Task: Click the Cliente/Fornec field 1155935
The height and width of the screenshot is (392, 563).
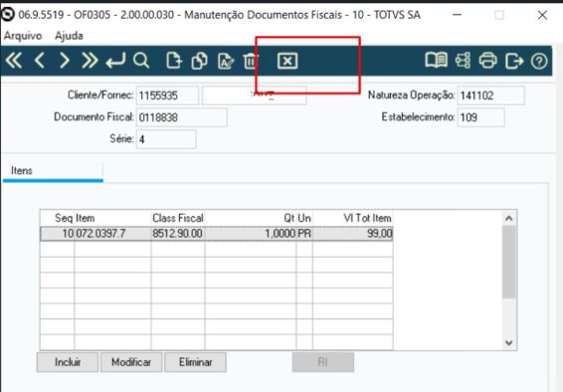Action: point(167,96)
